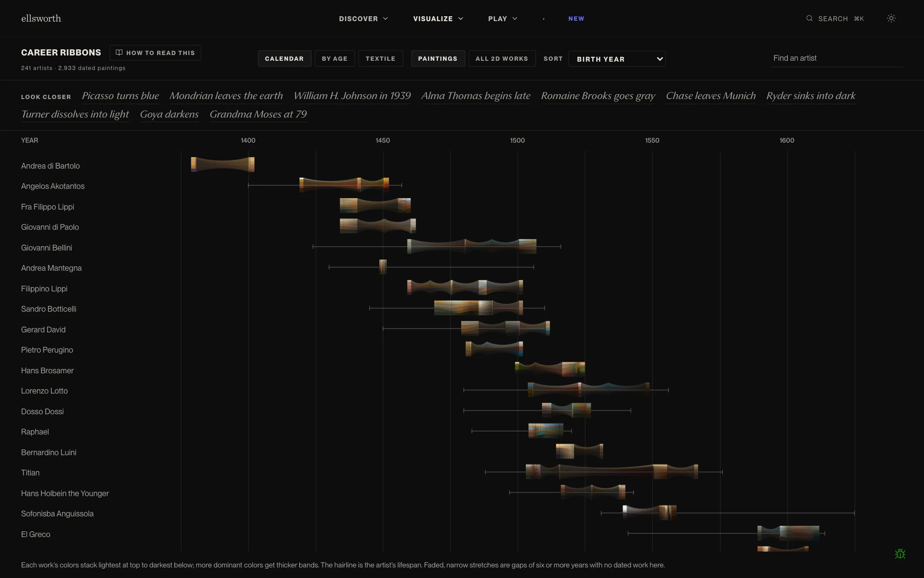Viewport: 924px width, 578px height.
Task: Open Chase leaves Munich story
Action: [711, 96]
